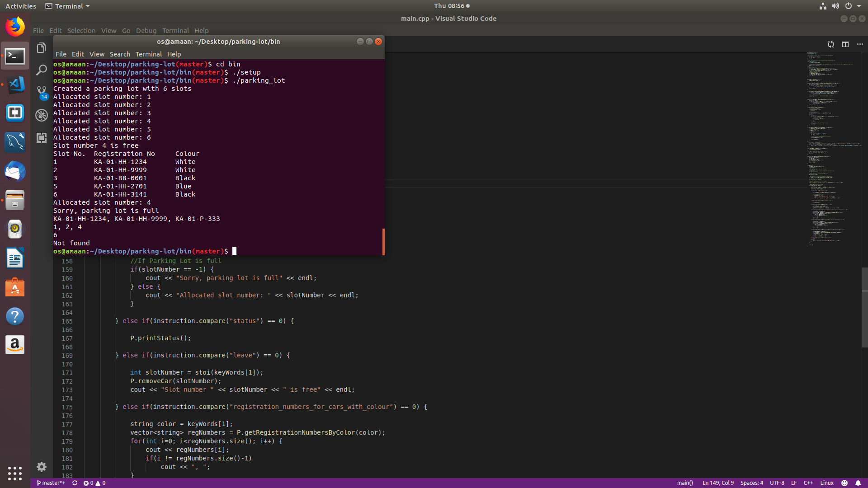Click the synchronize changes icon in status bar

tap(75, 483)
